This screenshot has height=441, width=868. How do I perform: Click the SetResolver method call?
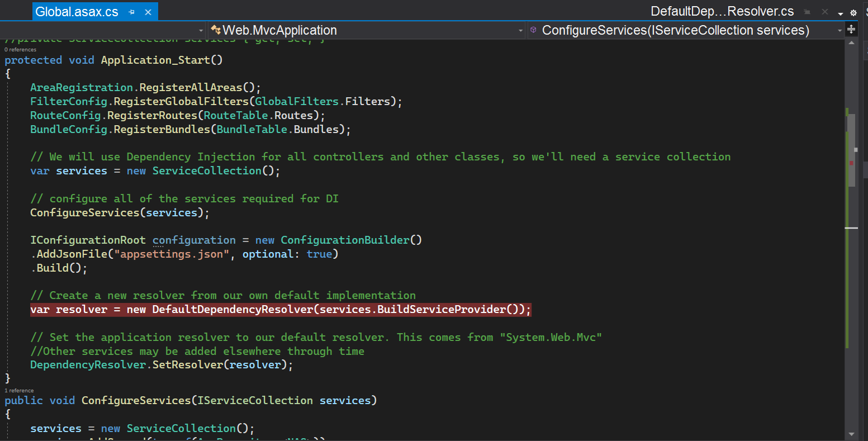pyautogui.click(x=187, y=365)
